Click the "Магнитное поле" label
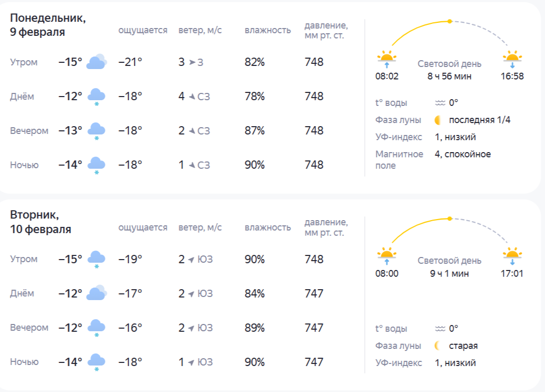This screenshot has height=392, width=545. click(399, 160)
